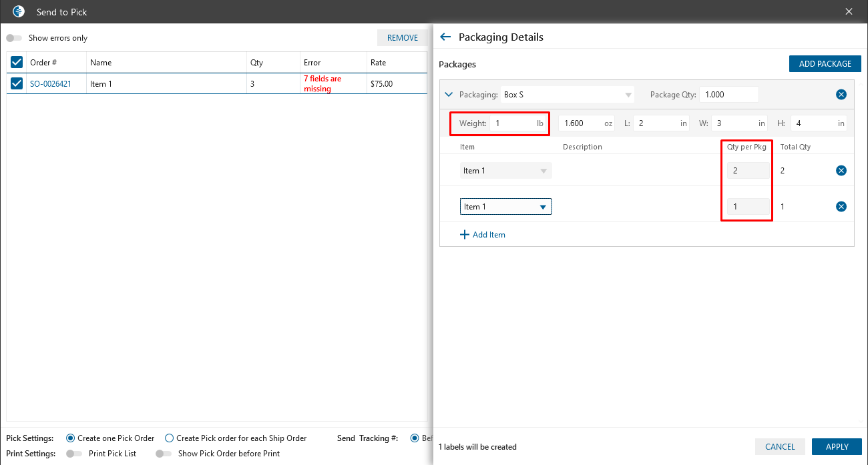Click the plus icon to Add Item
The width and height of the screenshot is (868, 465).
point(465,235)
